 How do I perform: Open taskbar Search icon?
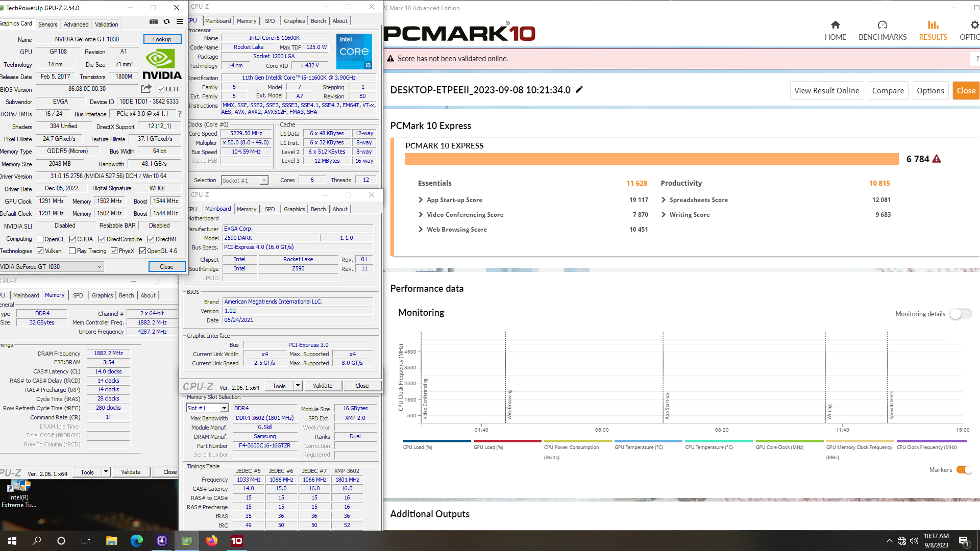(37, 541)
